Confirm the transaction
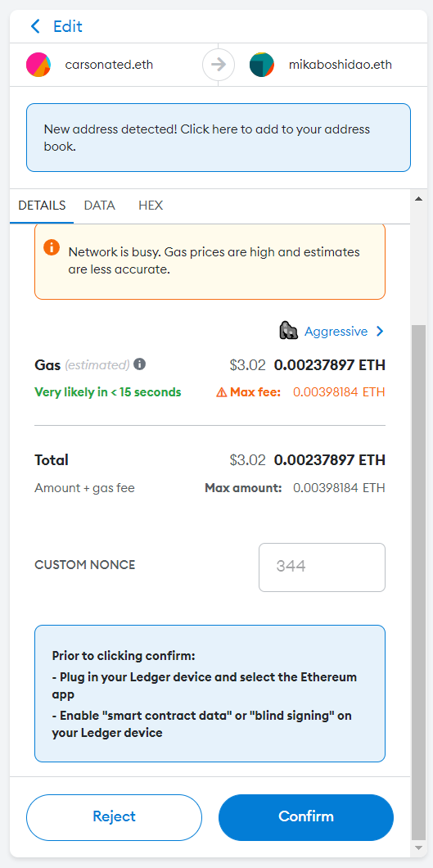The width and height of the screenshot is (433, 868). pyautogui.click(x=306, y=817)
